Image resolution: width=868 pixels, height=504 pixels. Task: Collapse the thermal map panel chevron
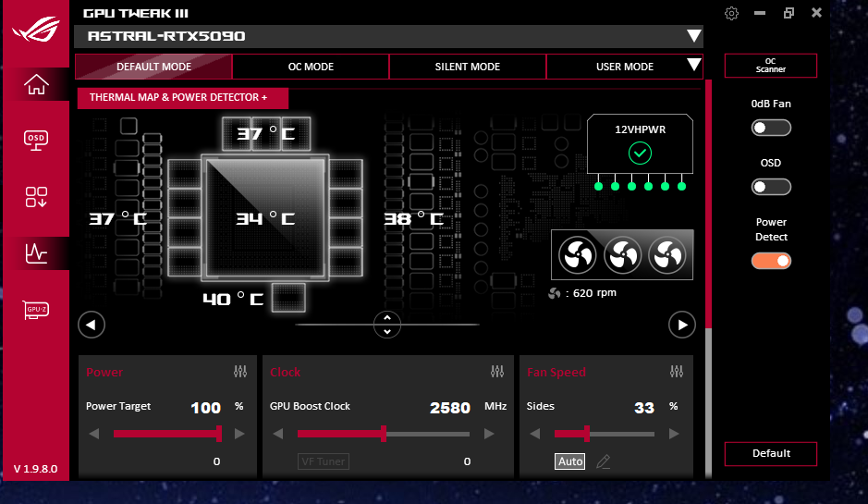(387, 325)
